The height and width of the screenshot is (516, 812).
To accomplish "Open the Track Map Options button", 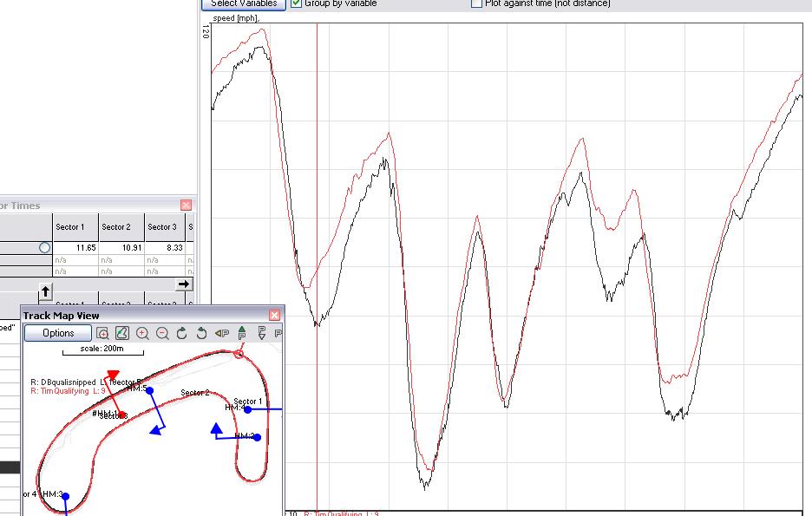I will [x=58, y=333].
